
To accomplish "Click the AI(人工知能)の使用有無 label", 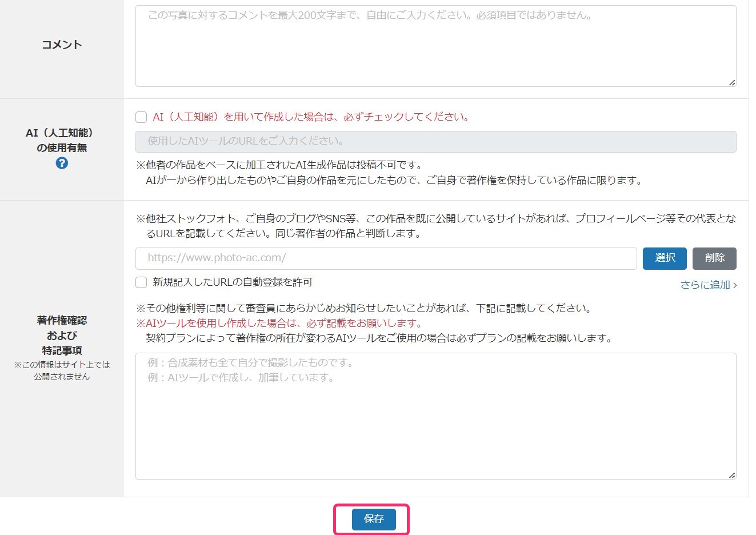I will point(62,140).
